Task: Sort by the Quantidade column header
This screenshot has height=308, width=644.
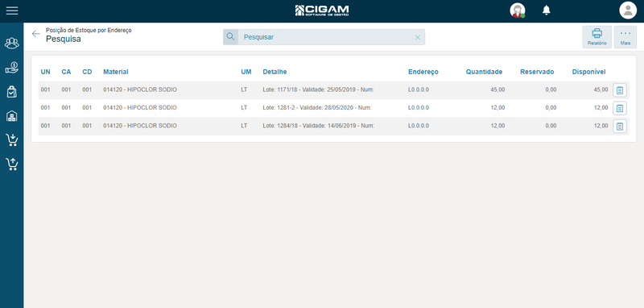Action: click(x=484, y=72)
